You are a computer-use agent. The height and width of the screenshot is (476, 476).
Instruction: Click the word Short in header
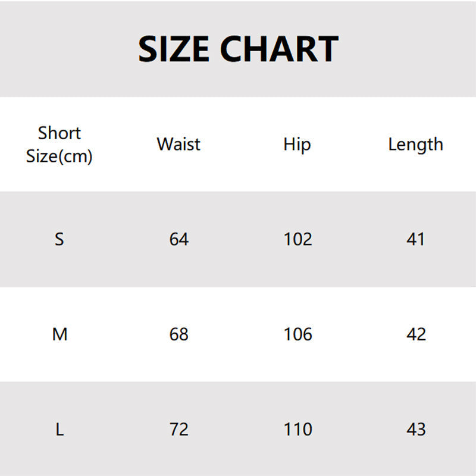pos(59,133)
